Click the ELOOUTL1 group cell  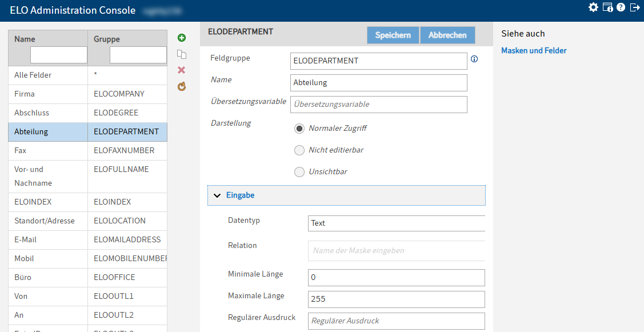[127, 297]
